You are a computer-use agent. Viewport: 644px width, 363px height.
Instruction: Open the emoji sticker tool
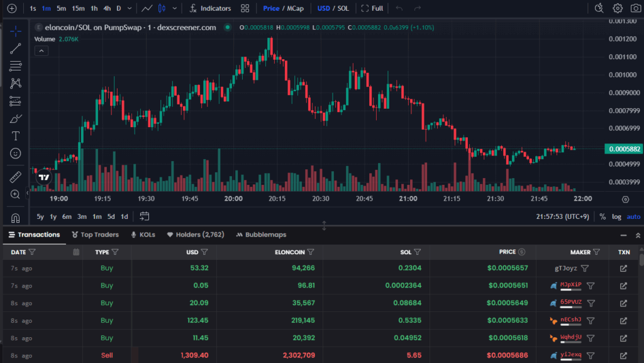tap(16, 154)
